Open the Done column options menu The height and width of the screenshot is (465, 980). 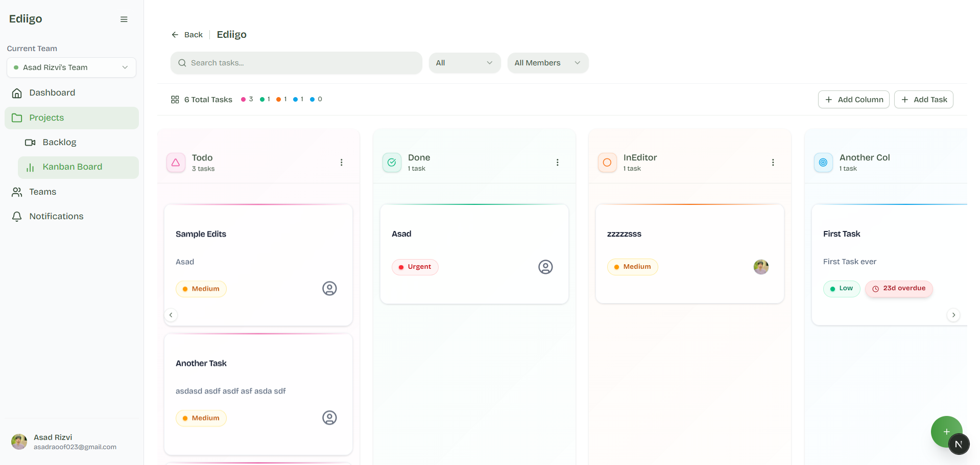557,162
